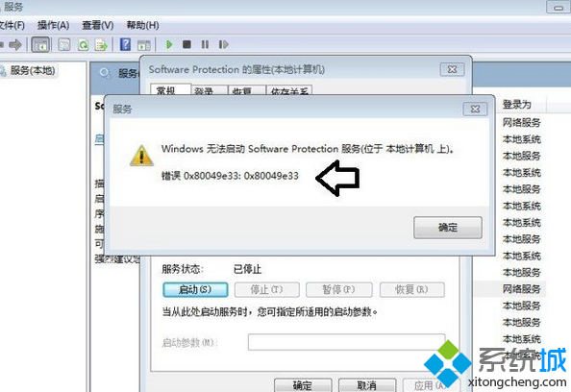The width and height of the screenshot is (571, 392).
Task: Click the Refresh toolbar icon
Action: click(84, 45)
